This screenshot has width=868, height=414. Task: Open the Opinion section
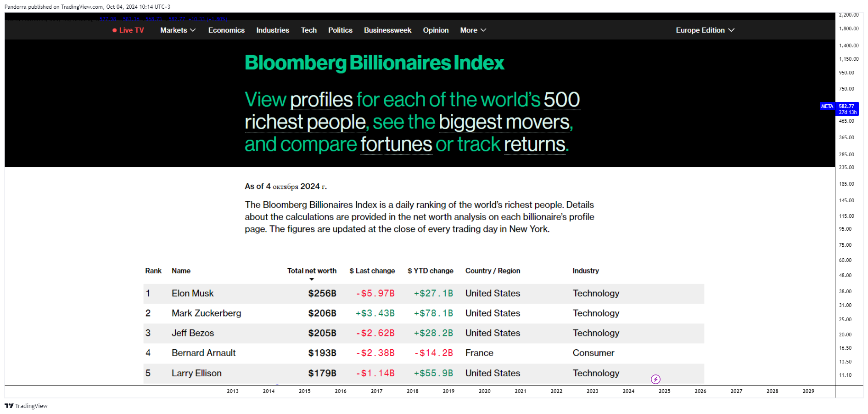tap(436, 30)
